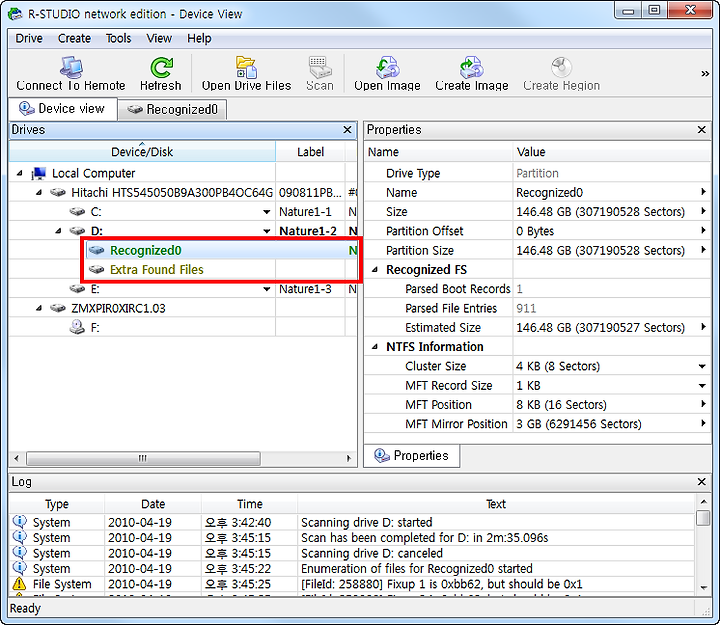Click the Open Image toolbar icon
This screenshot has height=625, width=720.
click(388, 67)
